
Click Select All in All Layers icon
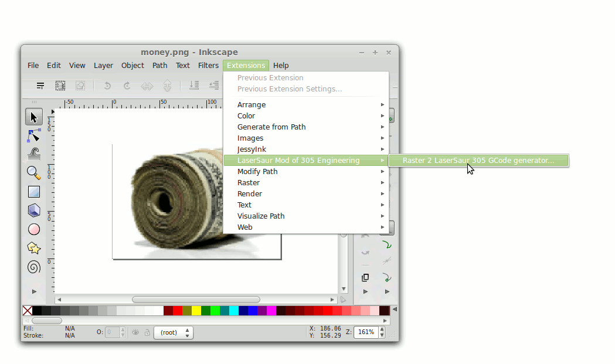click(60, 86)
